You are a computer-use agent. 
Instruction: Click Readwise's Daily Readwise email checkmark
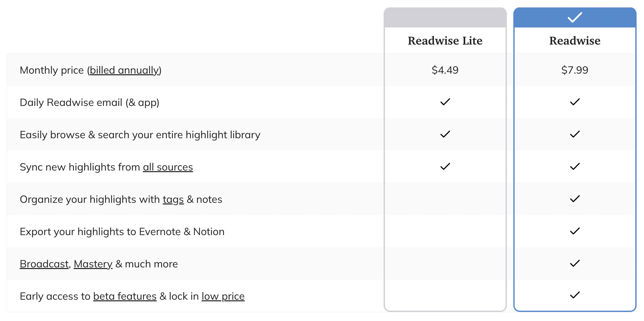tap(575, 102)
